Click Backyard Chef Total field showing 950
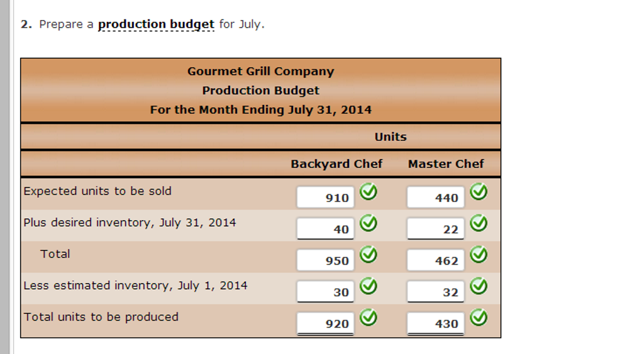 (326, 260)
